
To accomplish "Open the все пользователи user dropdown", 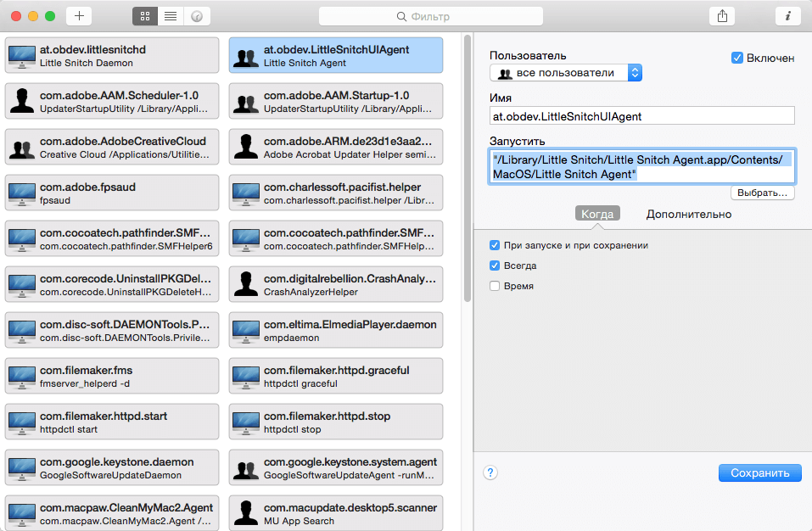I will [x=565, y=73].
